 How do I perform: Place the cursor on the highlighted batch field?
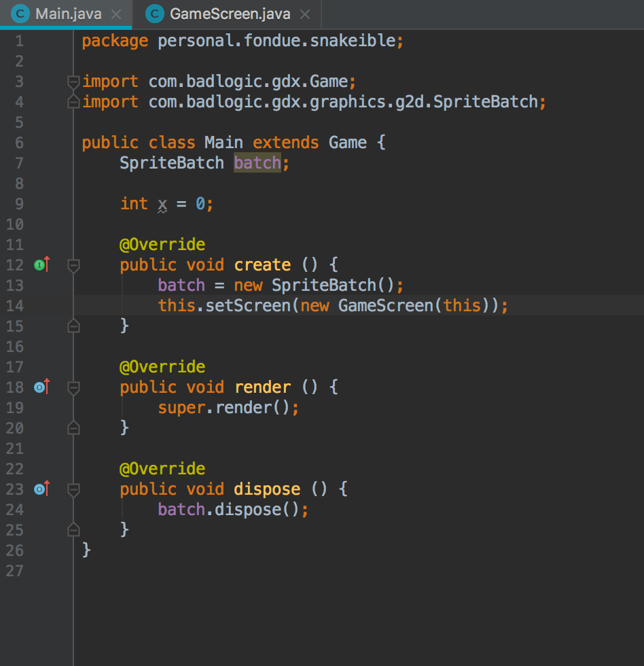[x=257, y=162]
